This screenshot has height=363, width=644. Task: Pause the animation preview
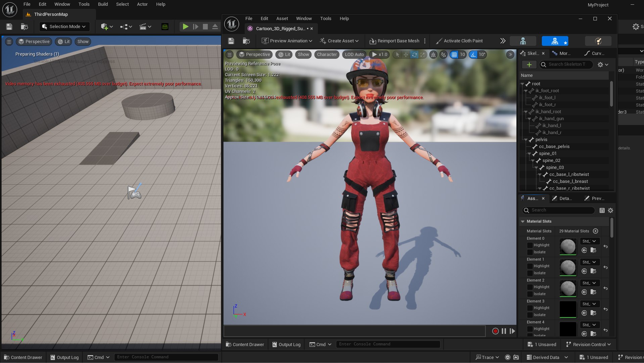coord(504,331)
